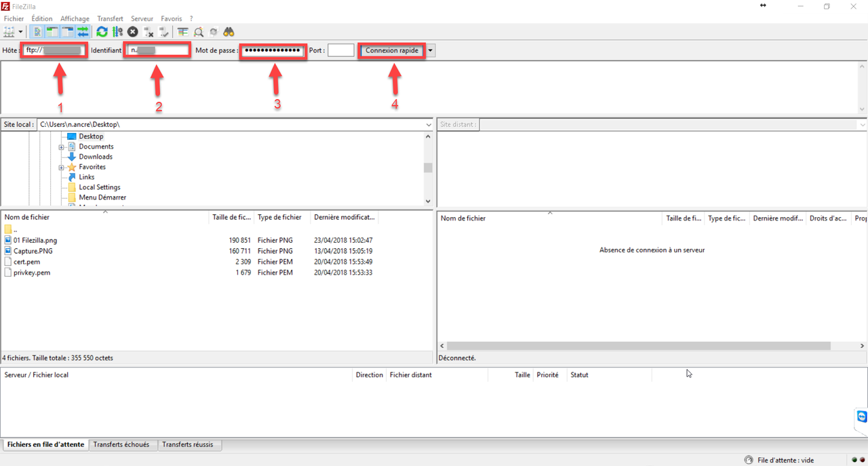The width and height of the screenshot is (868, 466).
Task: Cancel the current operation icon
Action: [x=133, y=32]
